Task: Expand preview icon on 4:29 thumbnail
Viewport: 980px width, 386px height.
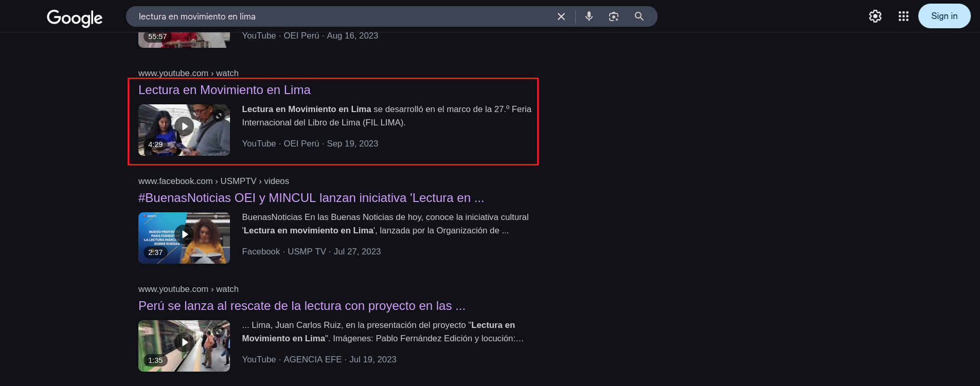Action: 219,116
